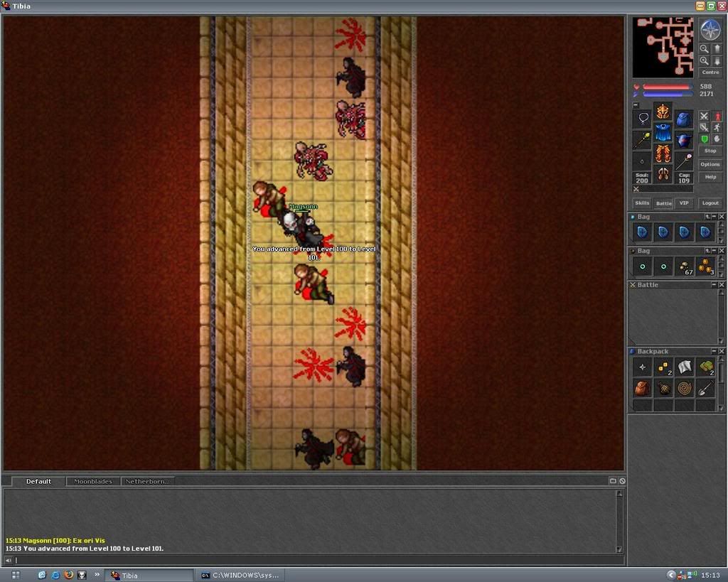Select the blue shield slot
The height and width of the screenshot is (582, 728).
pyautogui.click(x=684, y=140)
